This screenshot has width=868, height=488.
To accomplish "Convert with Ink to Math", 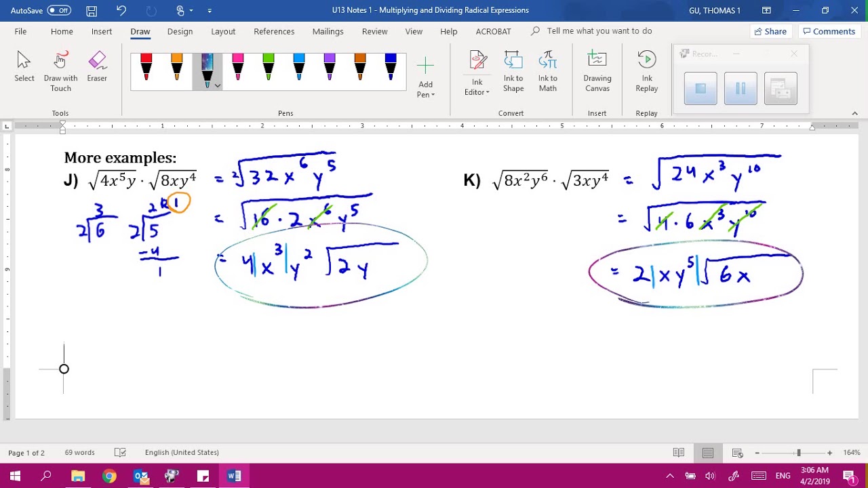I will pos(548,72).
